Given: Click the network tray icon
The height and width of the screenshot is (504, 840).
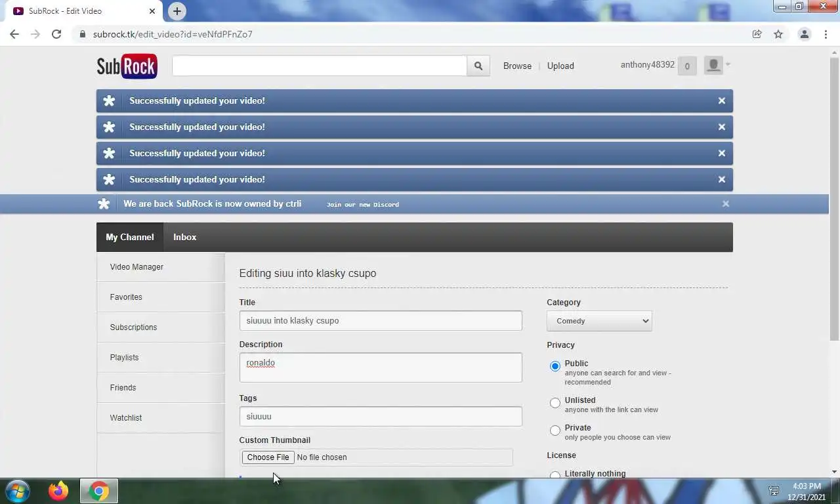Looking at the screenshot, I should click(x=774, y=491).
